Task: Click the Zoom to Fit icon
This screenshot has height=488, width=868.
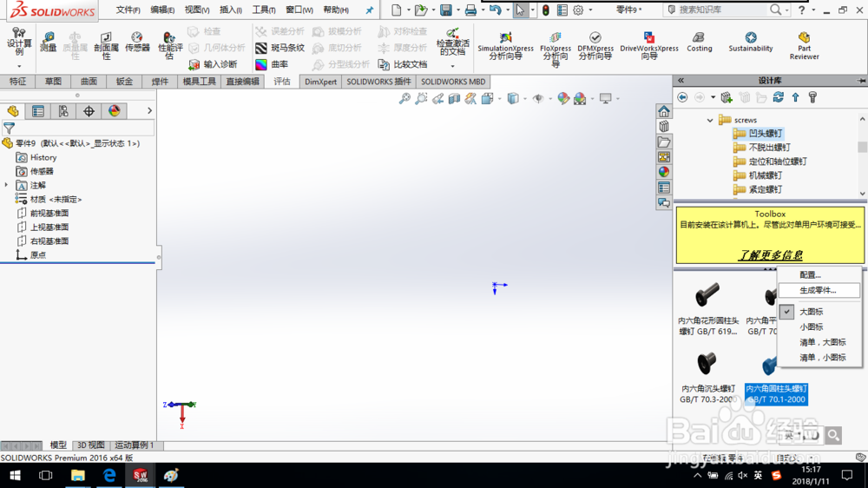Action: tap(404, 99)
